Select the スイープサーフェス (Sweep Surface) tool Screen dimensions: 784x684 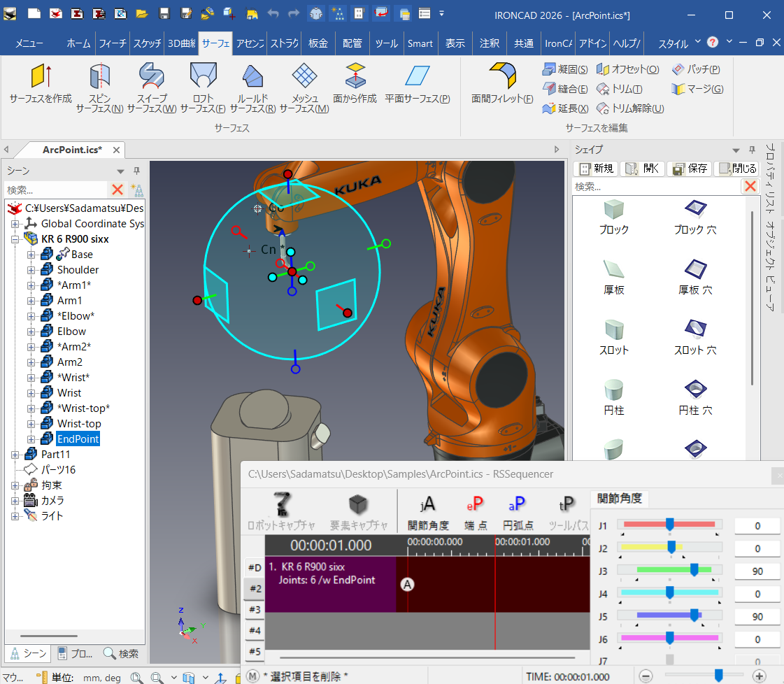(152, 87)
